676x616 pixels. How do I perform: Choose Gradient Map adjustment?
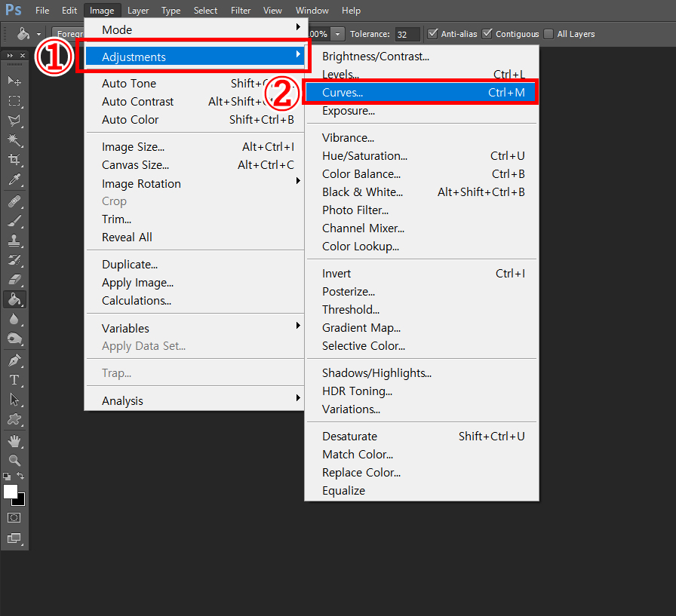(x=422, y=328)
